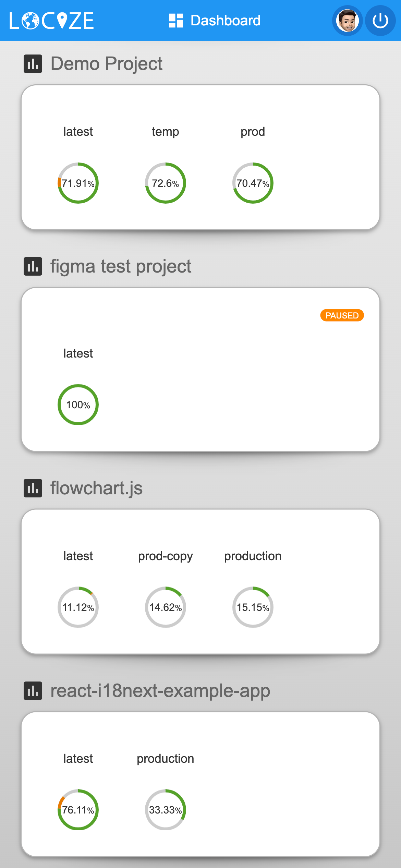Click the react-i18next-example-app chart icon
The width and height of the screenshot is (401, 868).
[x=33, y=691]
